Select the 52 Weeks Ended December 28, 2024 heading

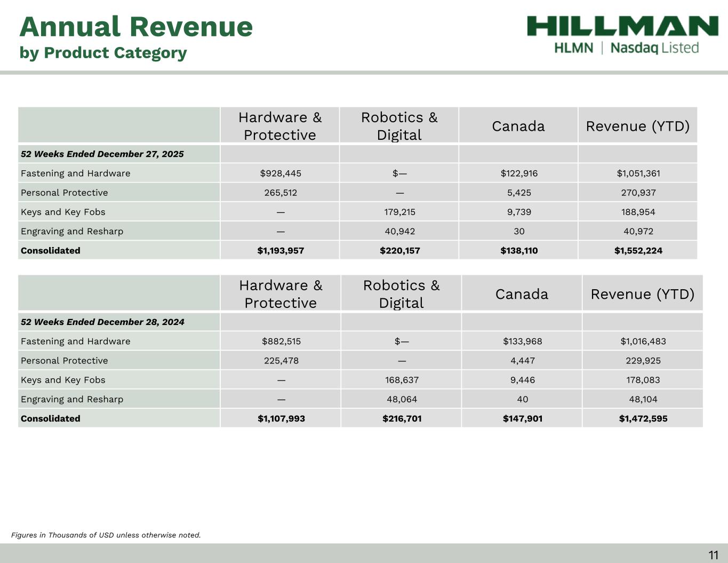pos(102,322)
